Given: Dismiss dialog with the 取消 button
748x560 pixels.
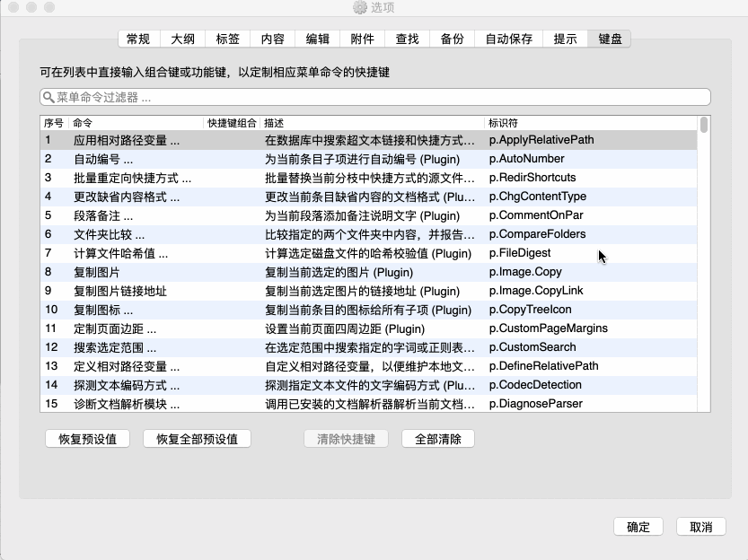Looking at the screenshot, I should click(703, 527).
